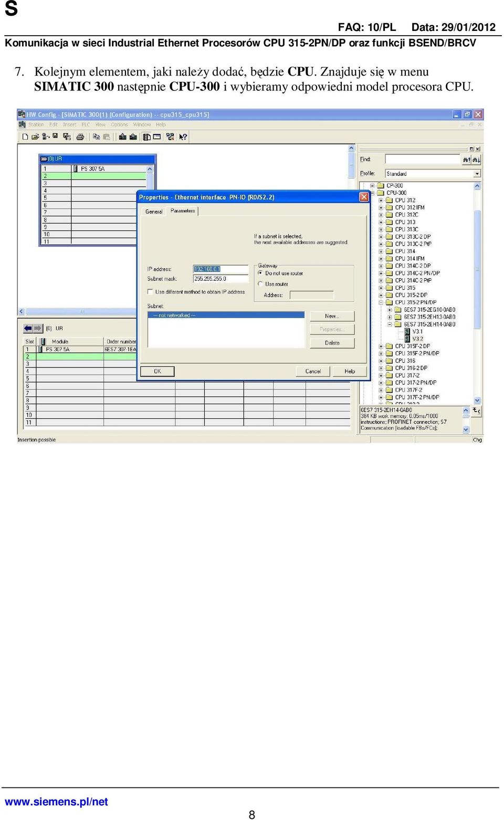Switch to the Parameters tab

(x=183, y=211)
